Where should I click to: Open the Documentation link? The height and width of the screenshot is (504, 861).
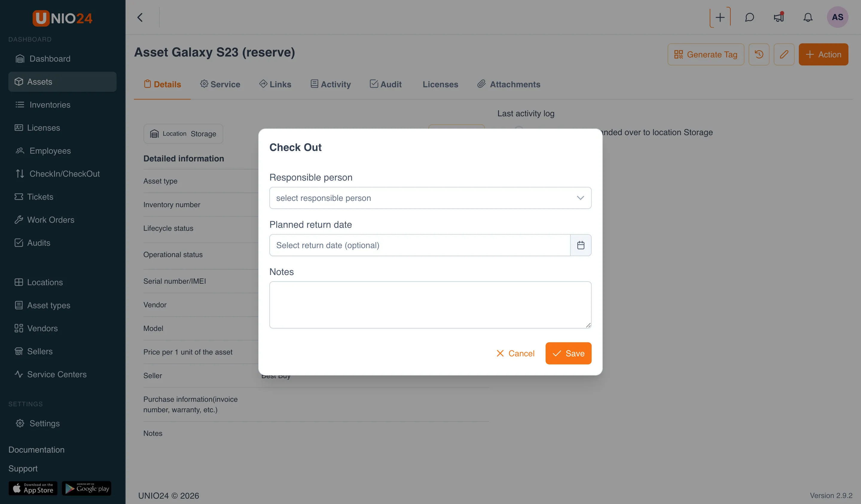[36, 450]
